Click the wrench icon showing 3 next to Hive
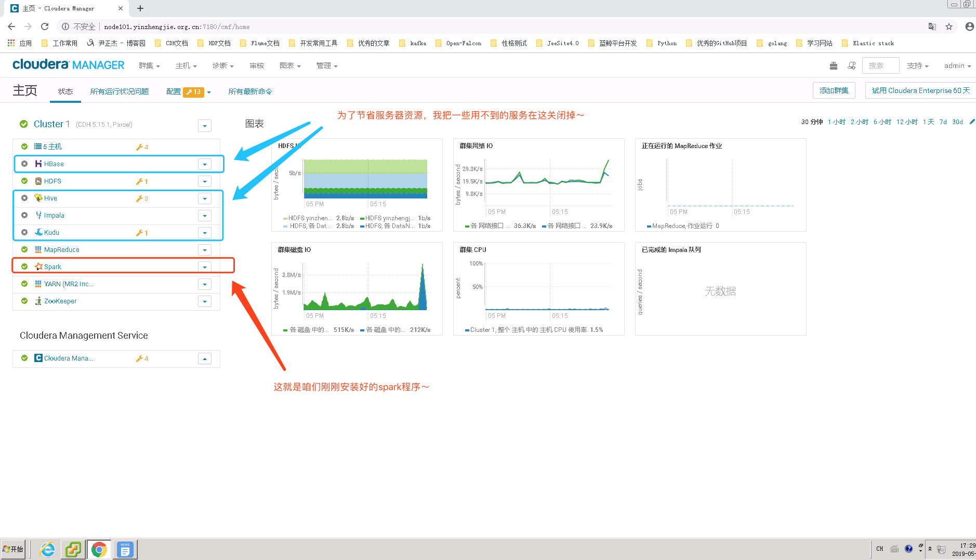The image size is (976, 560). click(x=140, y=198)
